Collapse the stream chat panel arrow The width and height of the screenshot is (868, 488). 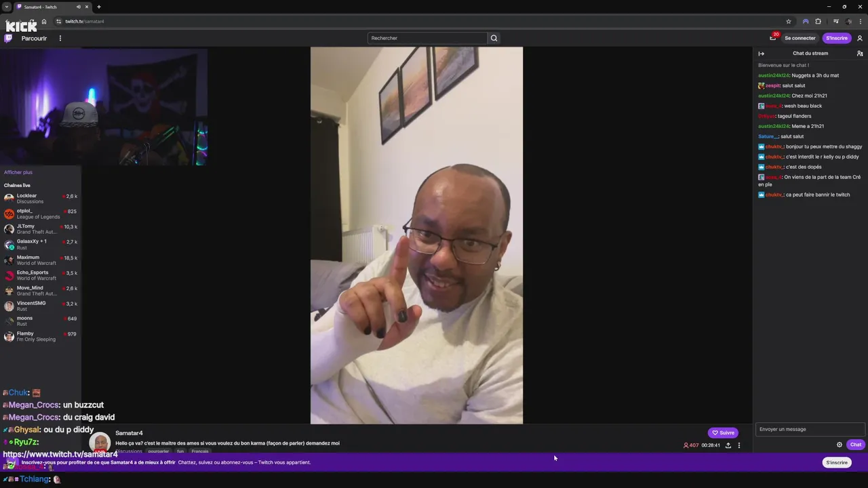pos(761,54)
